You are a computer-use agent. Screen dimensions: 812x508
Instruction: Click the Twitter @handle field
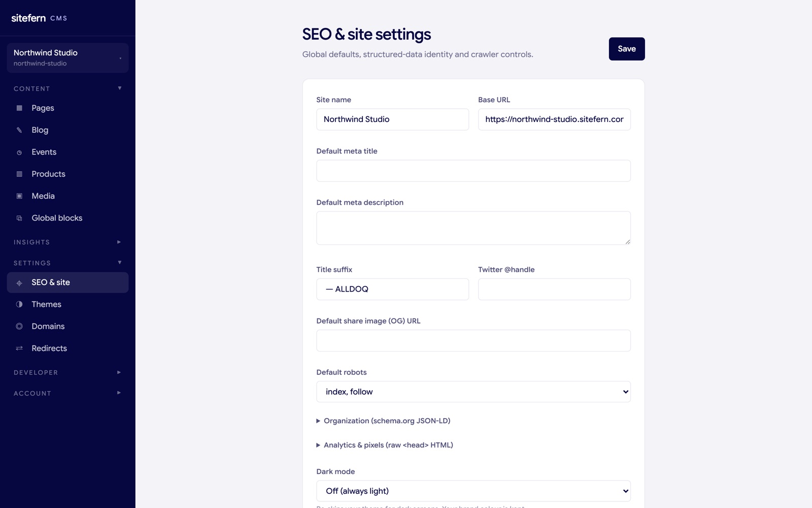tap(554, 289)
